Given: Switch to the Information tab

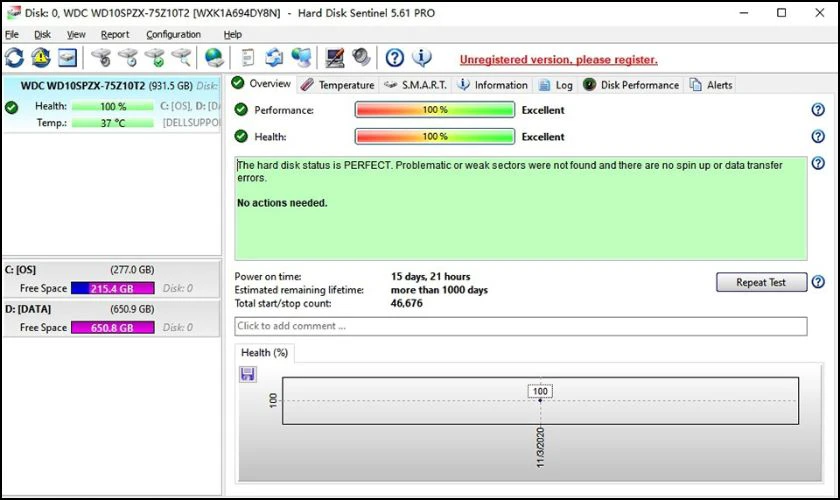Looking at the screenshot, I should (493, 85).
